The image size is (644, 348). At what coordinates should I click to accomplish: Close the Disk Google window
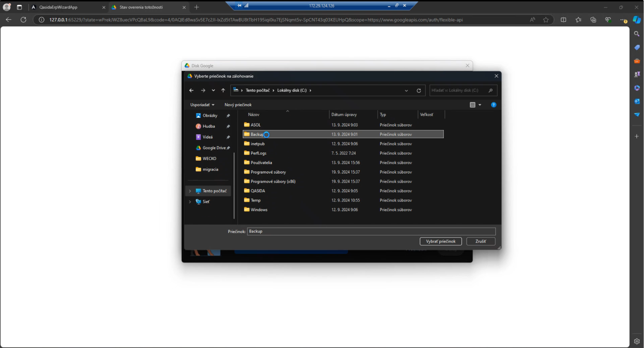tap(468, 66)
